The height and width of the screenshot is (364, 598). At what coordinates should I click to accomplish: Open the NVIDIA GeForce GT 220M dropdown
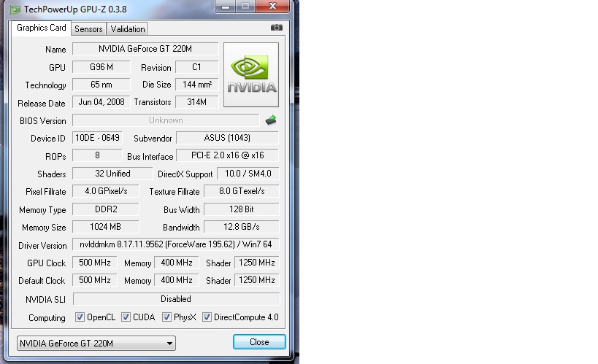pos(96,343)
